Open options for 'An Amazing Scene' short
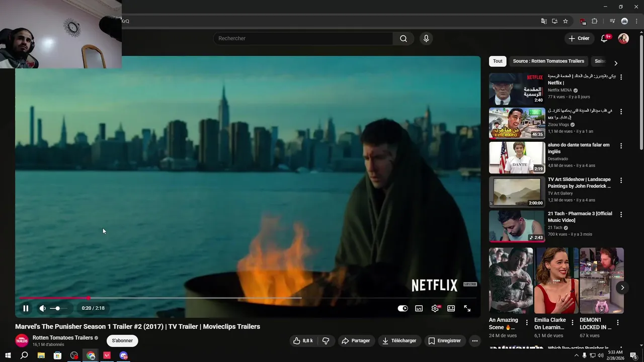This screenshot has height=362, width=644. click(x=527, y=323)
